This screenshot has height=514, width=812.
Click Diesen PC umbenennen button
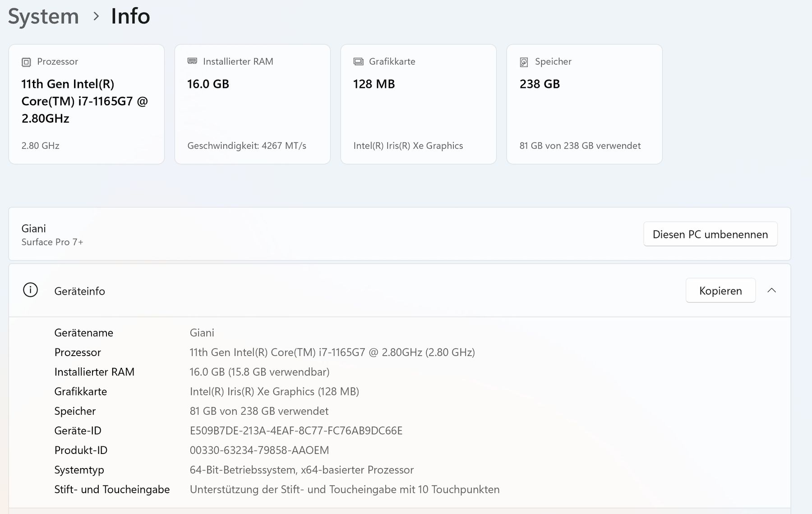pos(710,234)
